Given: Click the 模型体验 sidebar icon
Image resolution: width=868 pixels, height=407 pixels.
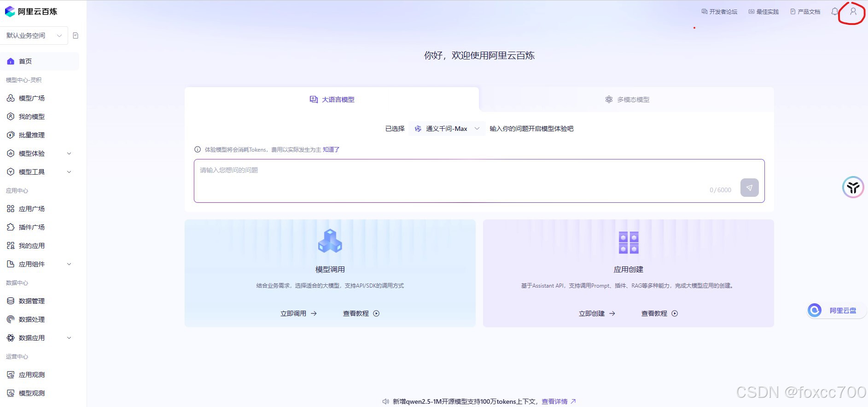Looking at the screenshot, I should click(11, 153).
